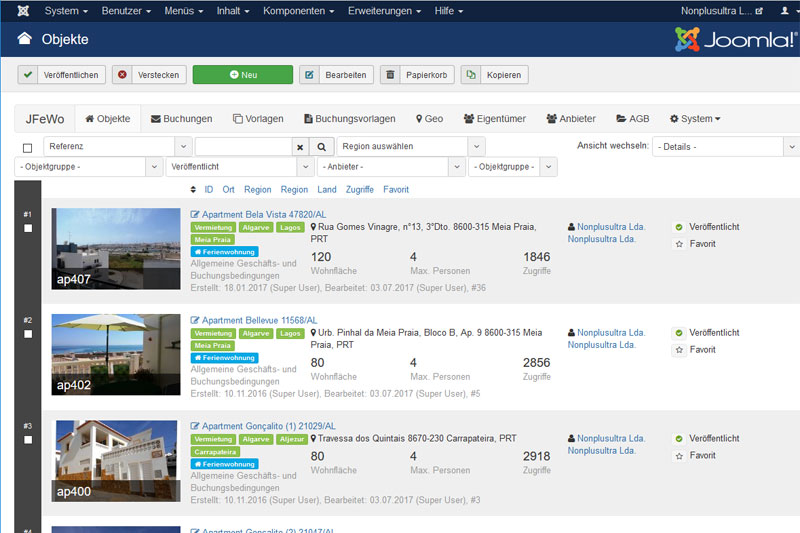The width and height of the screenshot is (800, 533).
Task: Click the edit pencil icon on Bearbeiten
Action: 309,74
